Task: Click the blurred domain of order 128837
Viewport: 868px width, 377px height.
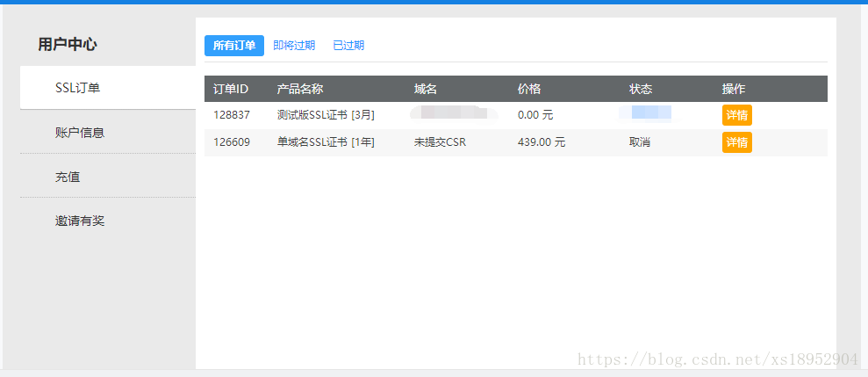Action: point(454,112)
